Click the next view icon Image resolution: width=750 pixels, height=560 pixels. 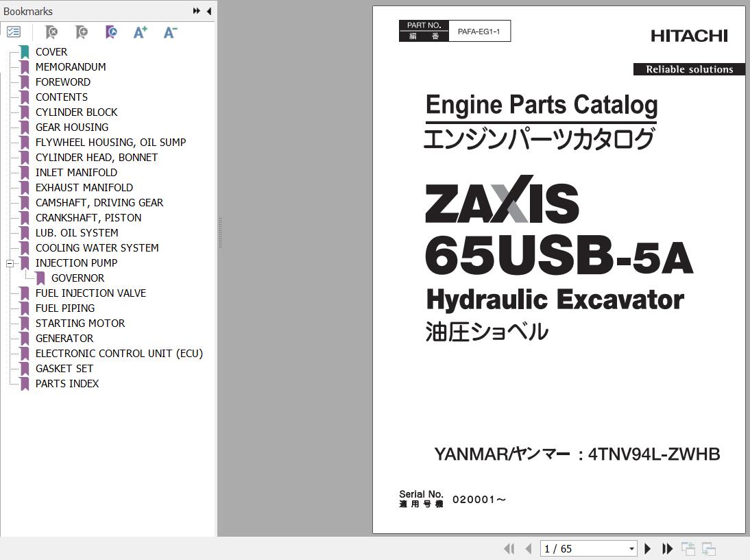(x=708, y=548)
